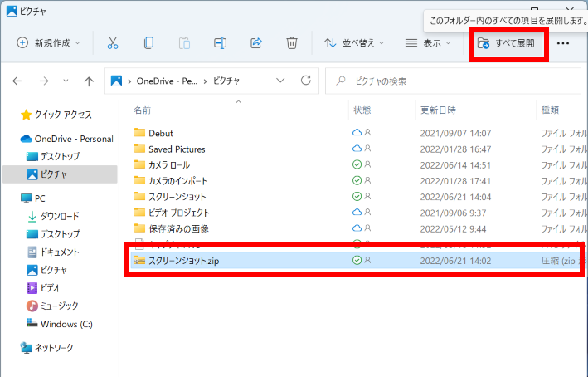This screenshot has width=588, height=377.
Task: Sort by 状態 column header
Action: tap(362, 110)
